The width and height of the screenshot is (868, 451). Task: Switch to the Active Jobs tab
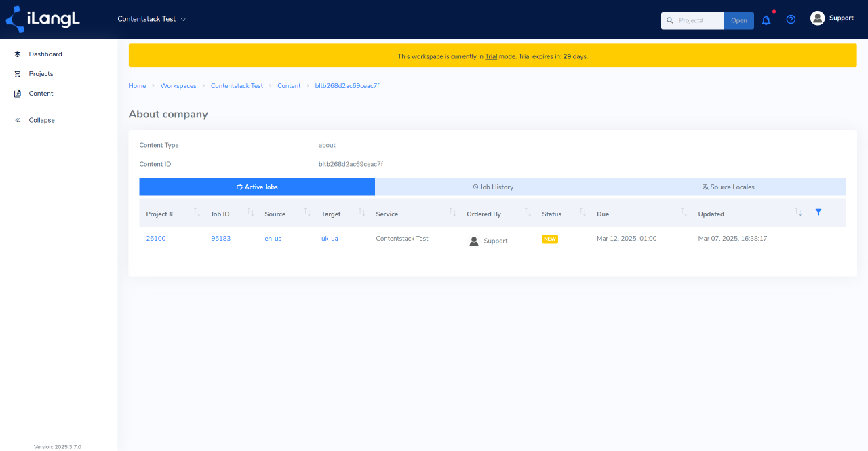click(257, 187)
